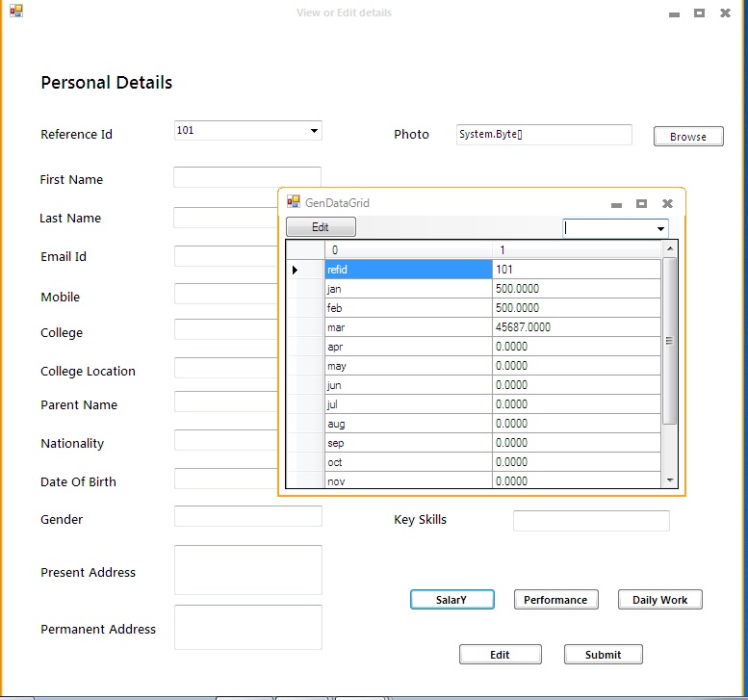Click the Present Address text box
The height and width of the screenshot is (700, 748).
[248, 570]
